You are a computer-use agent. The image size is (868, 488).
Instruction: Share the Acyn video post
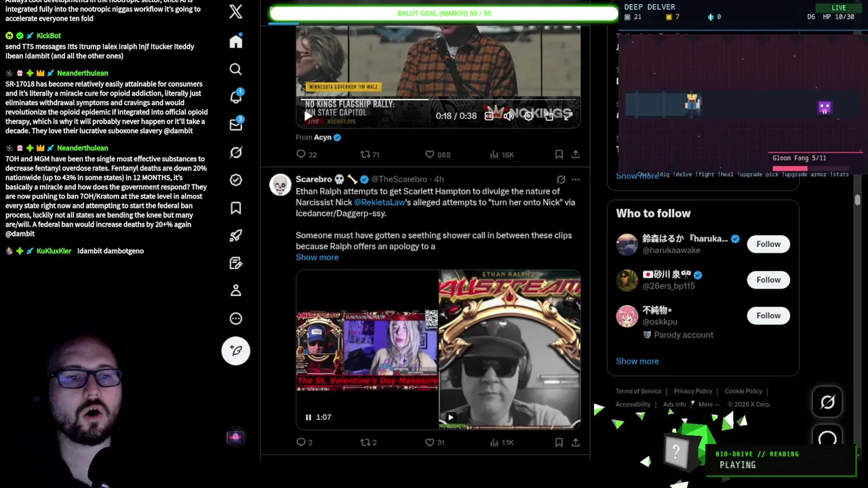[575, 155]
